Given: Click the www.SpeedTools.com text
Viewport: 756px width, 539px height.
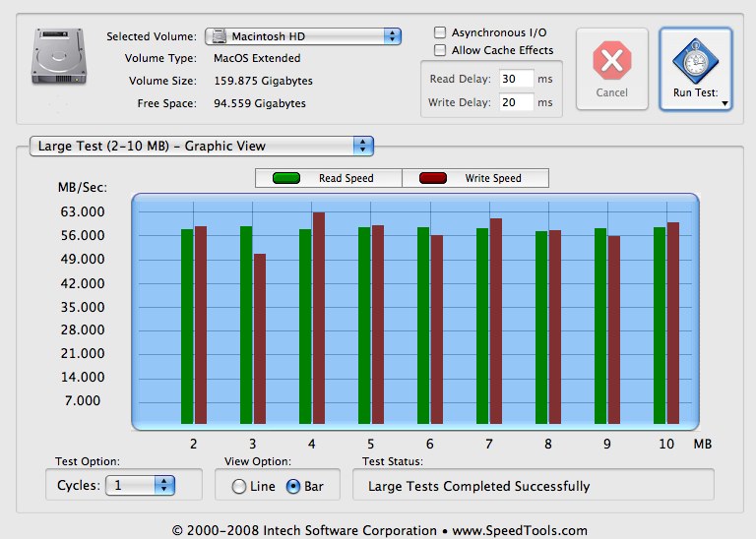Looking at the screenshot, I should pyautogui.click(x=520, y=531).
